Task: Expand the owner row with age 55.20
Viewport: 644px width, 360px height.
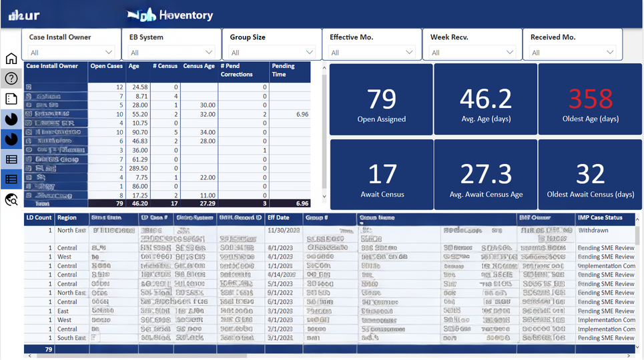Action: [x=28, y=114]
